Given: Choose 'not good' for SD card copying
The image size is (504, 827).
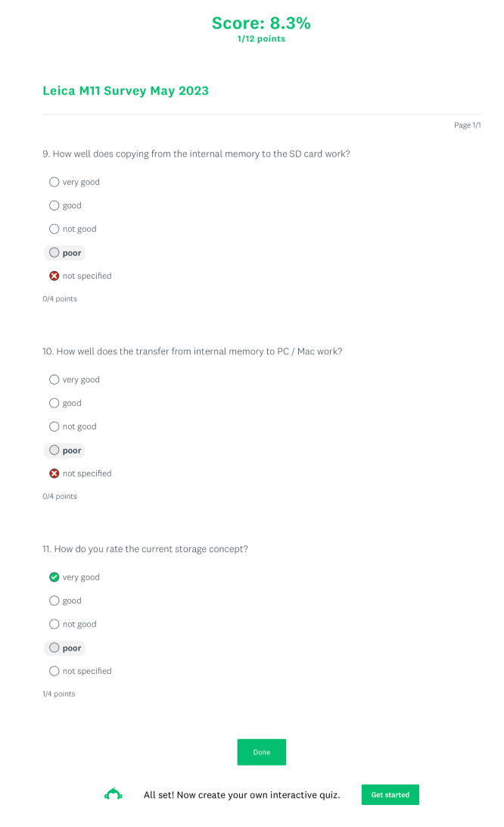Looking at the screenshot, I should pyautogui.click(x=54, y=229).
